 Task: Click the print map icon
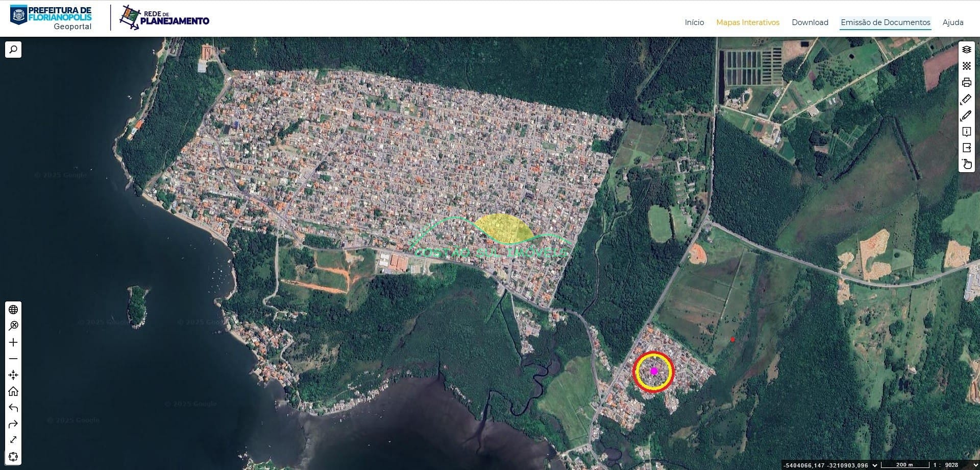point(966,82)
